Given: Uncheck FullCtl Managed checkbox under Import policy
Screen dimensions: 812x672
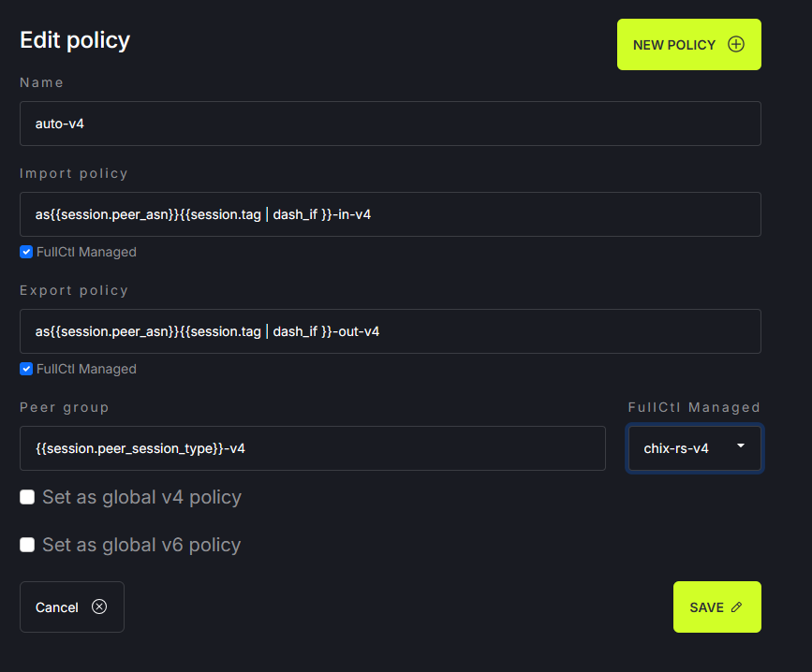Looking at the screenshot, I should pos(26,252).
